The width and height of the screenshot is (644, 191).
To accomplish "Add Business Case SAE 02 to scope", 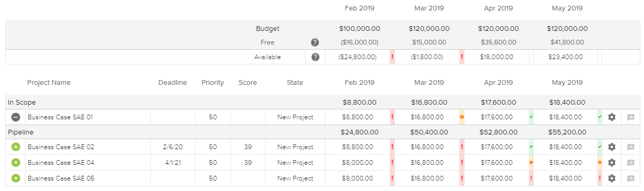I will pyautogui.click(x=16, y=147).
